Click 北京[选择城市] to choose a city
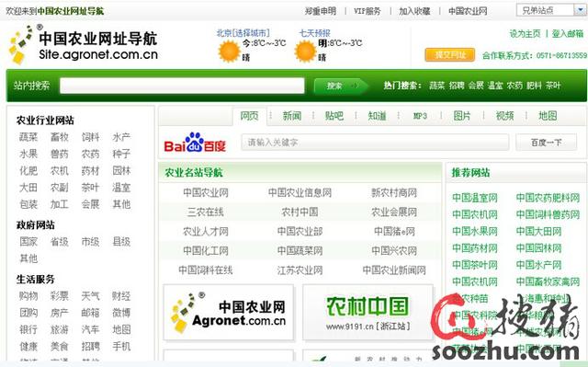Screen dimensions: 588x367 coord(243,33)
